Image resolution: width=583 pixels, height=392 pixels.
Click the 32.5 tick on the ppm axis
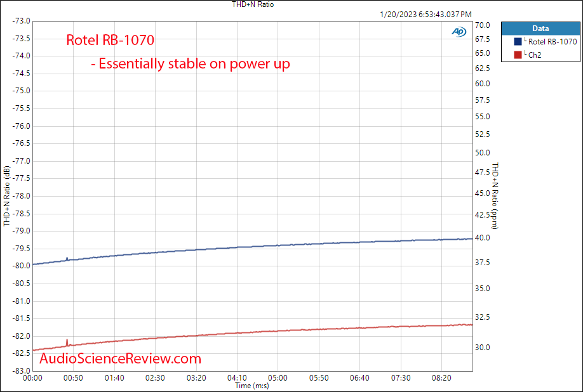point(483,317)
